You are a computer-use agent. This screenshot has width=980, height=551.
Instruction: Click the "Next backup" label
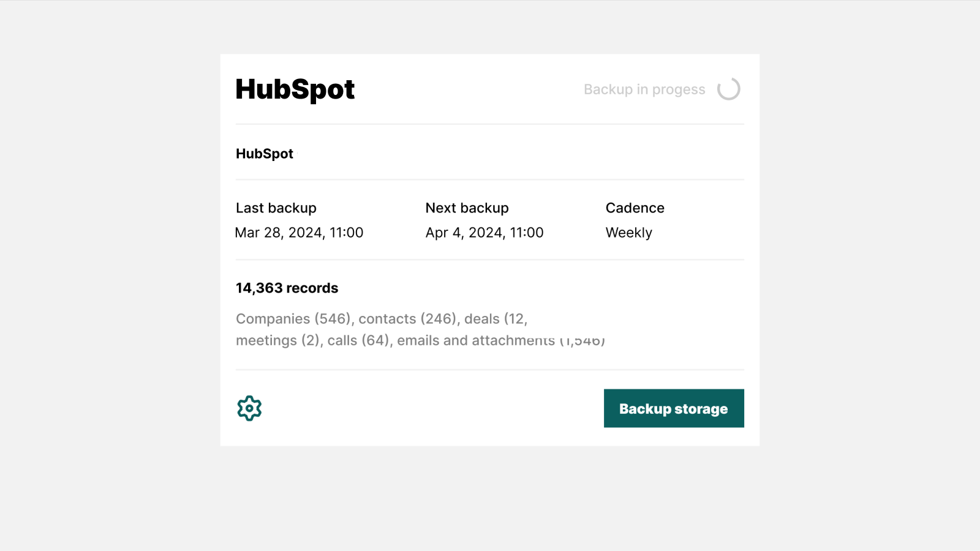467,208
